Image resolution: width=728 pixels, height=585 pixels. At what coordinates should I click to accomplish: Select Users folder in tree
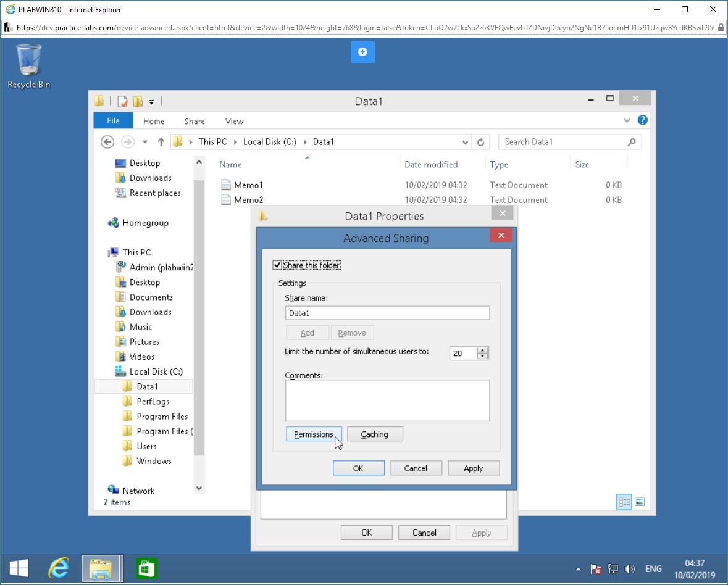[140, 446]
